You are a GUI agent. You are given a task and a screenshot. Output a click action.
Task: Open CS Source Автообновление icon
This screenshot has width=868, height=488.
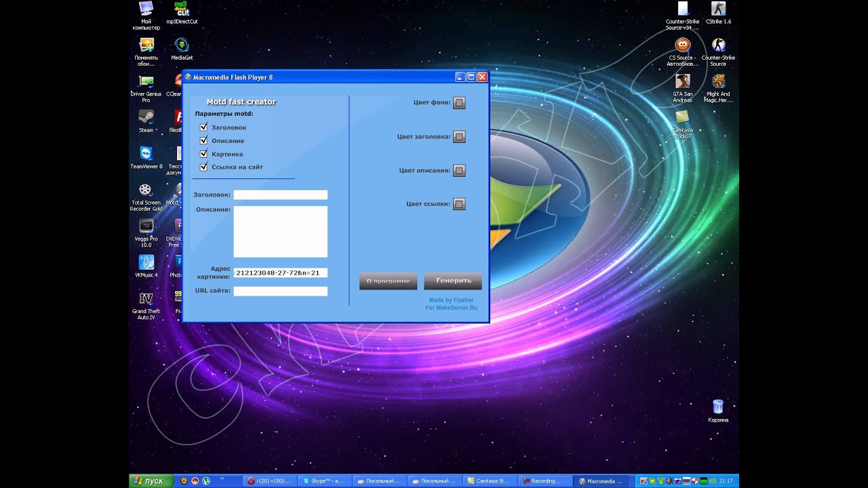click(683, 52)
